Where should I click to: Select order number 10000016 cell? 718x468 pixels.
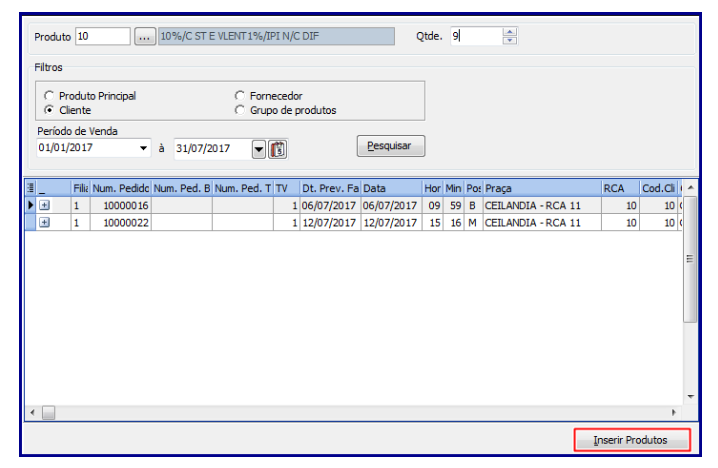121,206
